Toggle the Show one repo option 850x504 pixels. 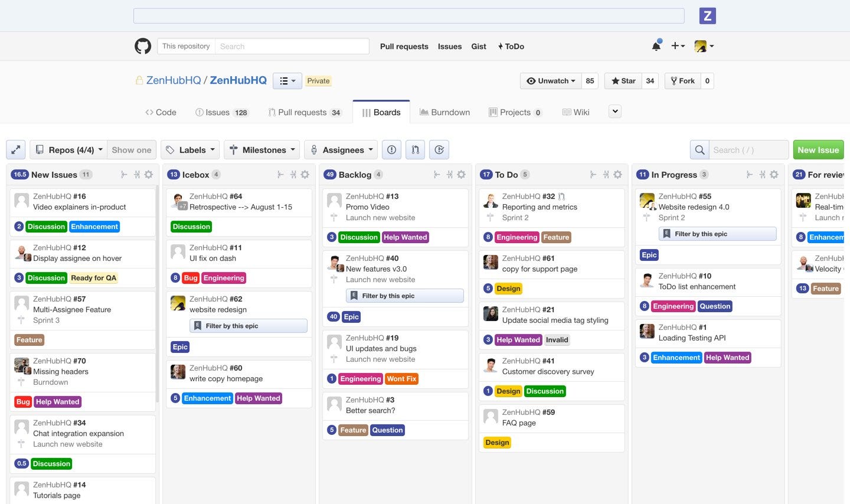pos(132,150)
